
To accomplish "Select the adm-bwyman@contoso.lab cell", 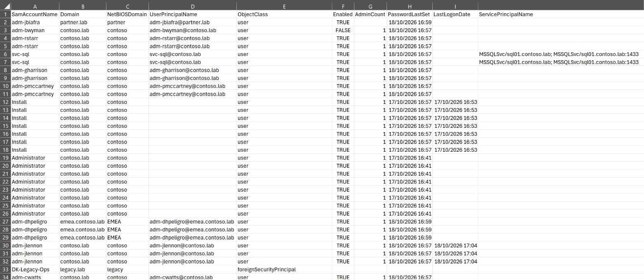I will 192,30.
